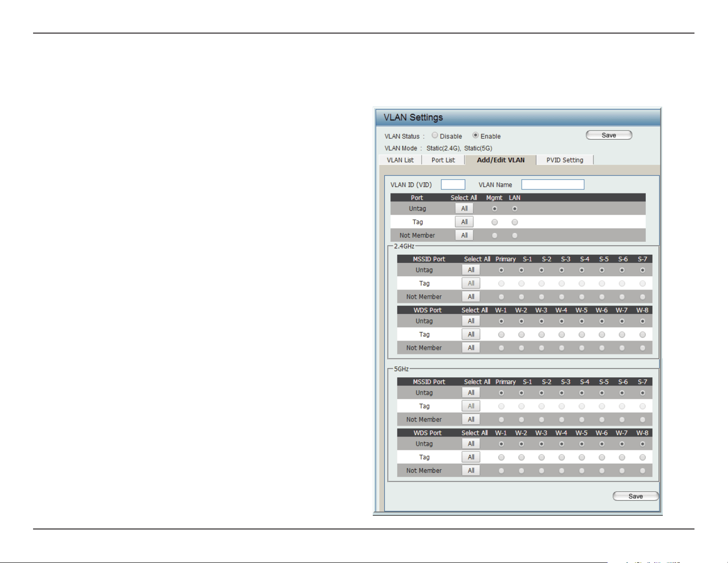Set LAN port to Tag
Viewport: 728px width, 563px height.
pyautogui.click(x=515, y=222)
